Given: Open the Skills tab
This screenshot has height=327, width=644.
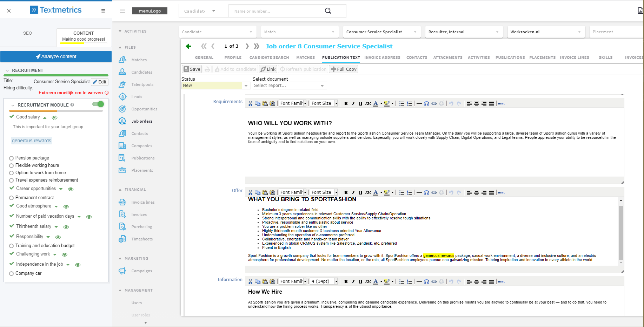Looking at the screenshot, I should click(605, 57).
